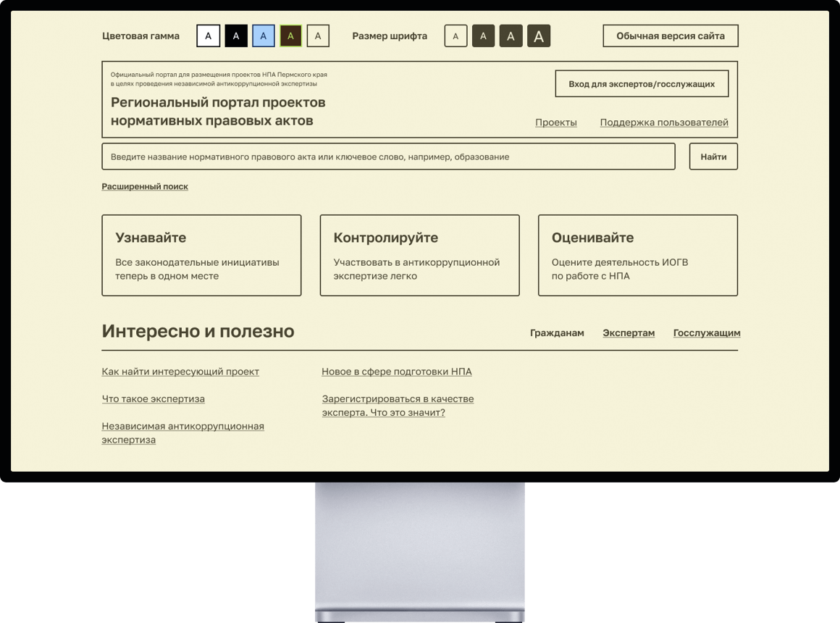Switch to 'Обычная версия сайта'
This screenshot has width=840, height=623.
[x=670, y=35]
